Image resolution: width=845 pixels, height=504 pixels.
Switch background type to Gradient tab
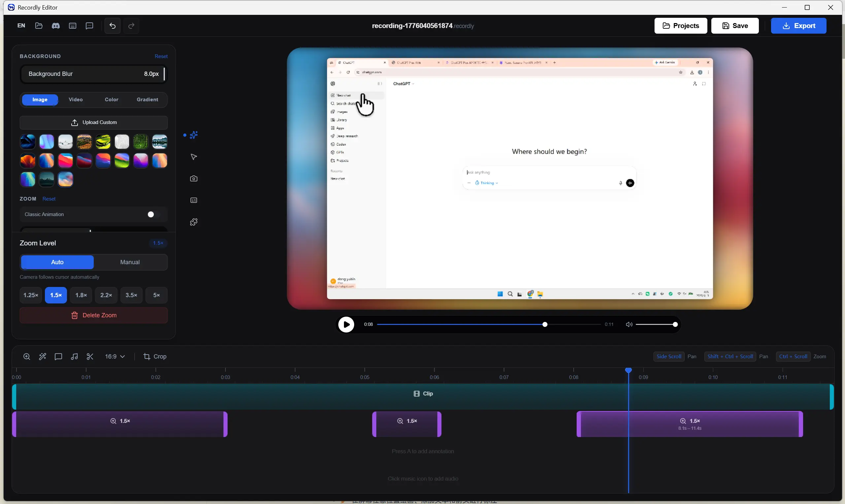147,100
